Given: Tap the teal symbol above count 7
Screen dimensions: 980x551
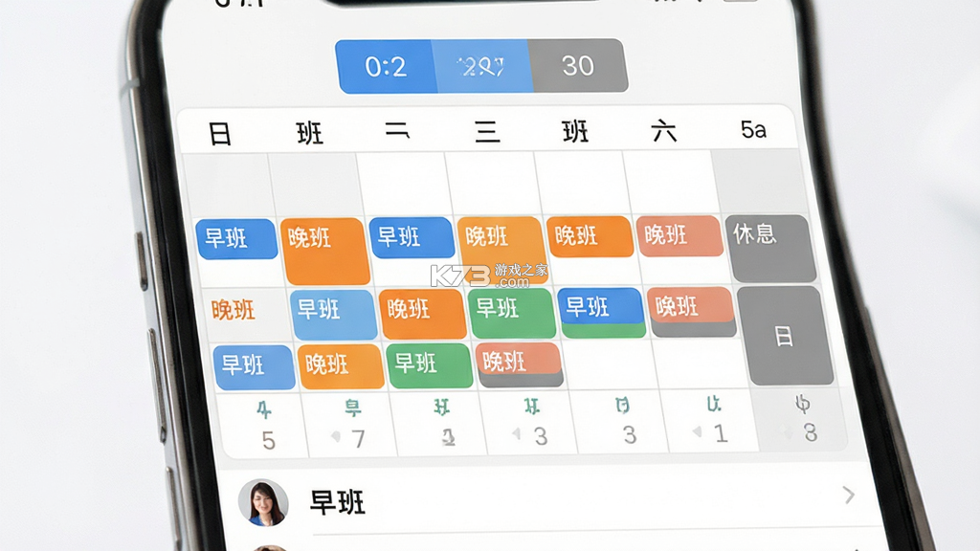Looking at the screenshot, I should point(353,408).
